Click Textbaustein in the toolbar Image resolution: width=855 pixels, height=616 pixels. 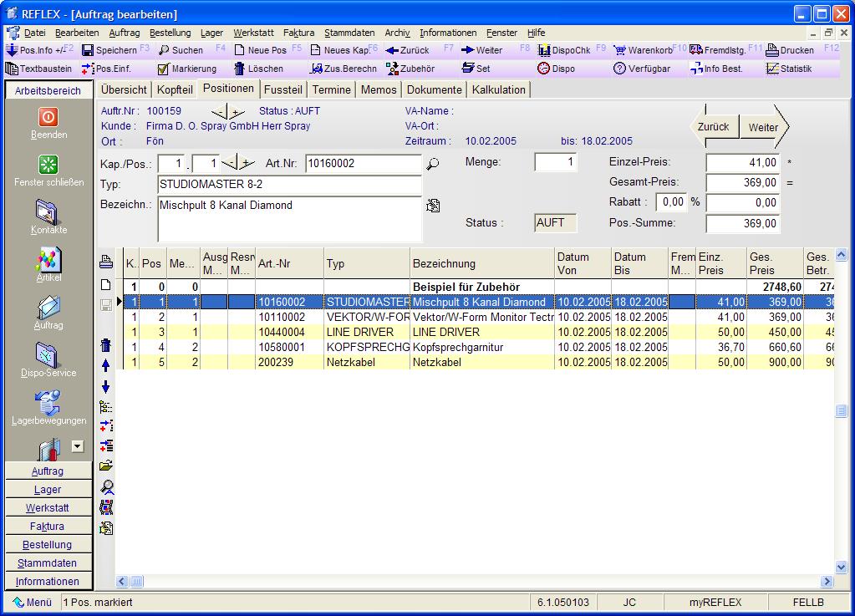[x=38, y=69]
